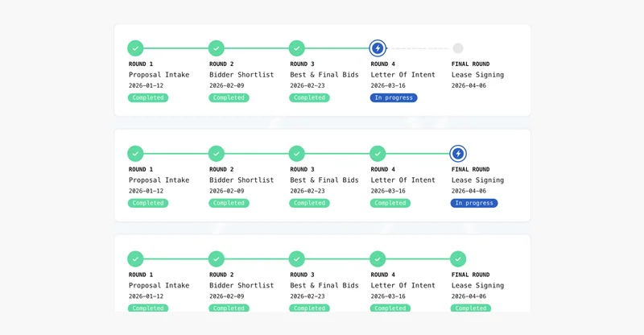The height and width of the screenshot is (335, 644).
Task: Click date 2026-04-06 in top card
Action: point(469,85)
